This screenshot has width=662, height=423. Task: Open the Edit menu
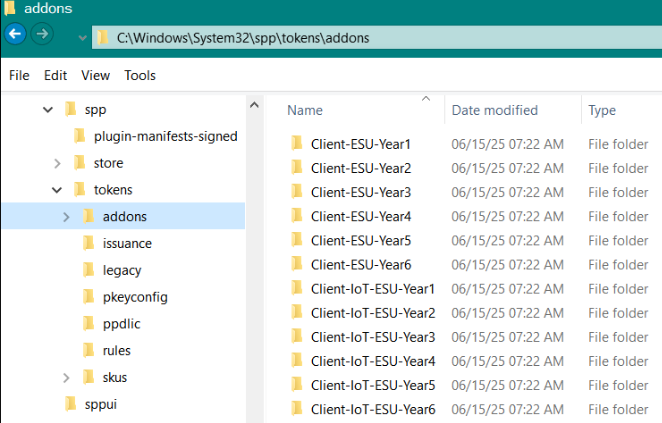coord(55,75)
